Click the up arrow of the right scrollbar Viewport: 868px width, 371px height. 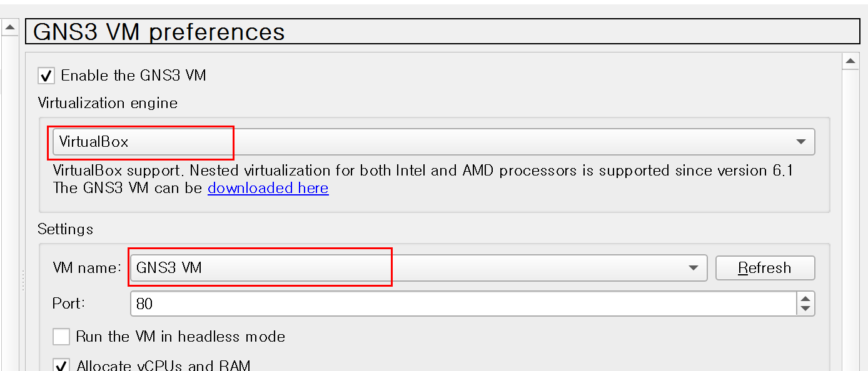coord(852,61)
